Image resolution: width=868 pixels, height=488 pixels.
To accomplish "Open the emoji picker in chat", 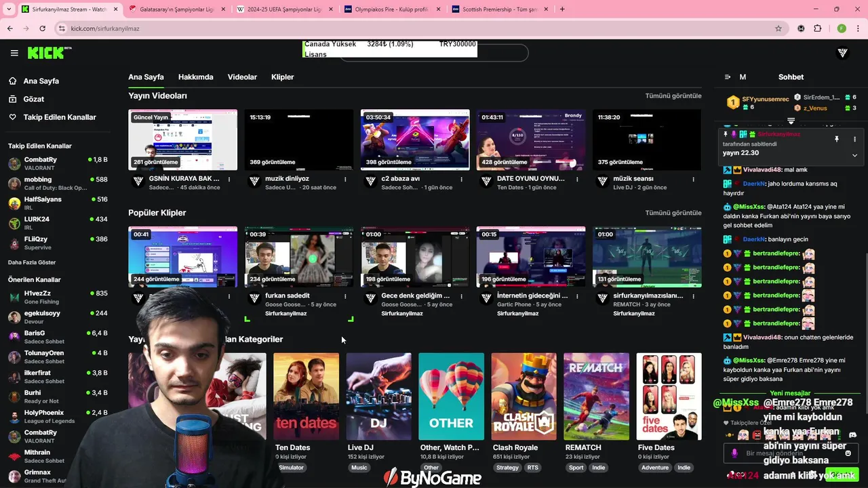I will click(848, 453).
